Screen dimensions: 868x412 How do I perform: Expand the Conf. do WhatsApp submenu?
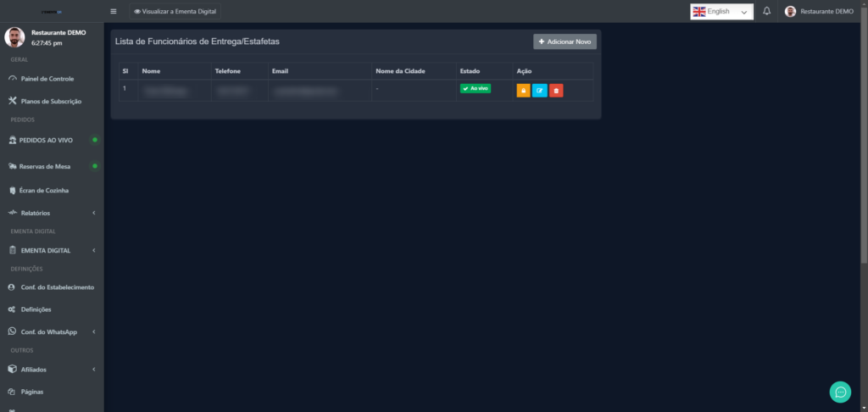[x=51, y=331]
